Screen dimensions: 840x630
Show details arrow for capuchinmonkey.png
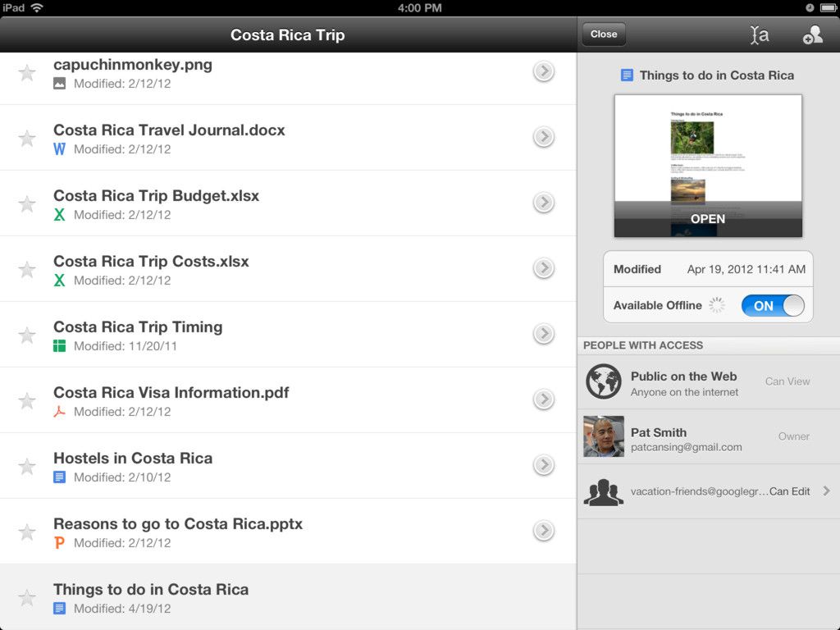coord(544,71)
